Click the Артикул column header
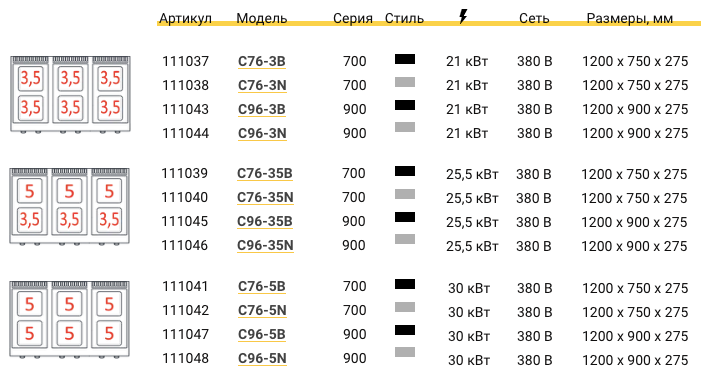Viewport: 701px width, 379px height. click(185, 18)
